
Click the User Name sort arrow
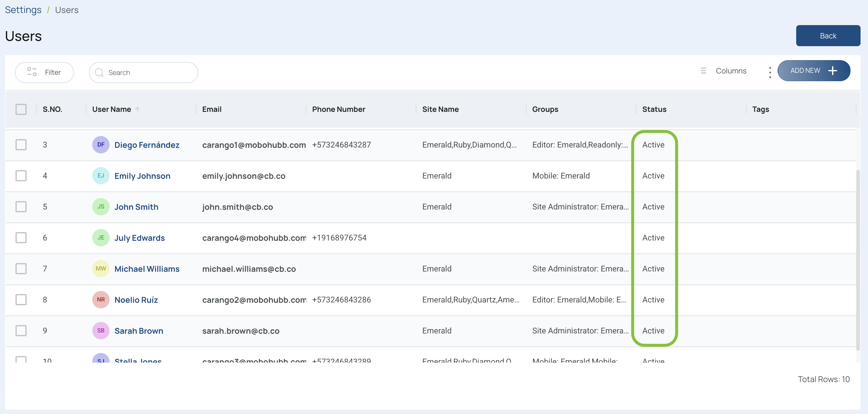coord(137,109)
